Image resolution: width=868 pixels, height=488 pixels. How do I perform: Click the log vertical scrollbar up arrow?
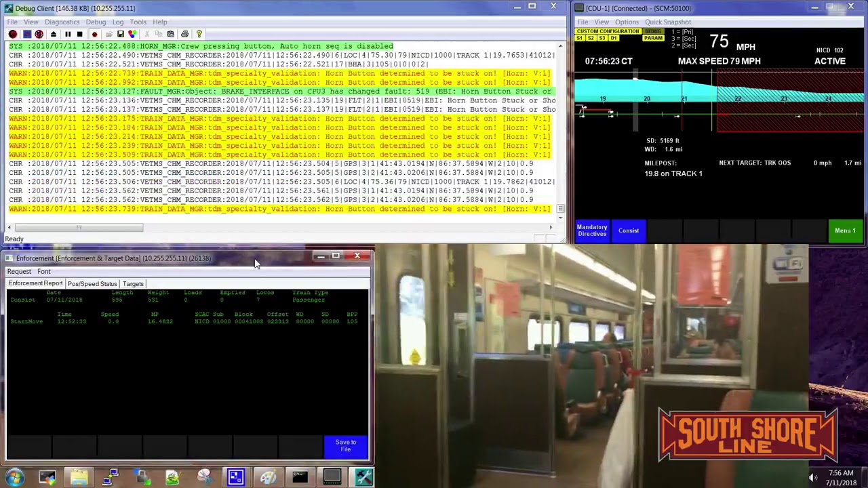560,46
